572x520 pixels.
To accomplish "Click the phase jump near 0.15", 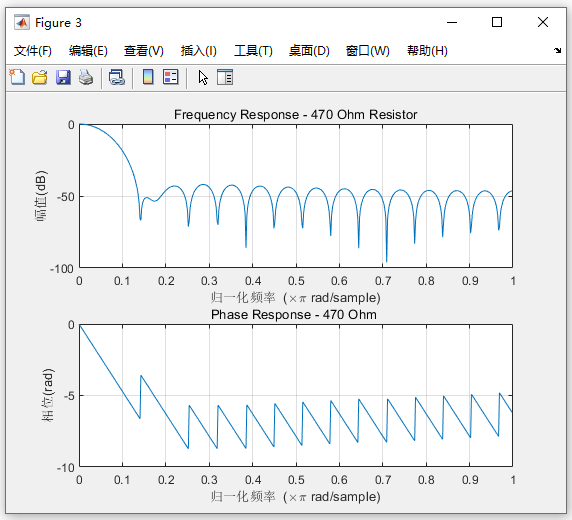I will point(140,397).
